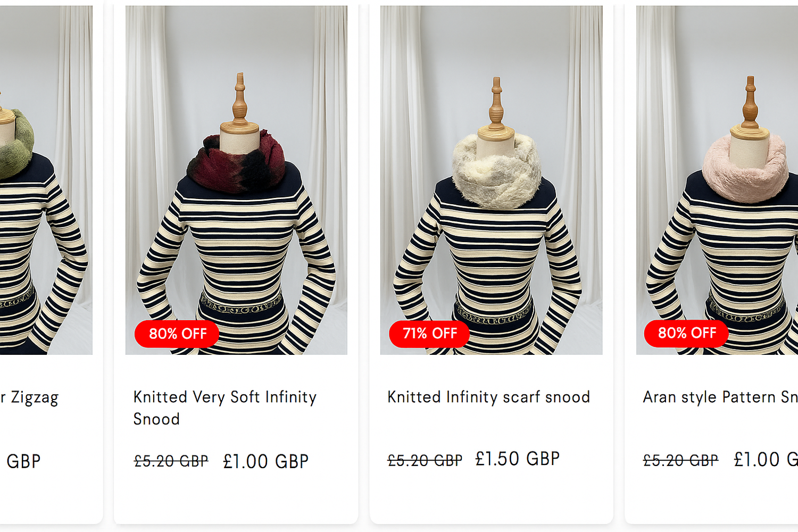Click struck £5.20 price beside £1.50 GBP
The image size is (798, 532).
pyautogui.click(x=425, y=460)
